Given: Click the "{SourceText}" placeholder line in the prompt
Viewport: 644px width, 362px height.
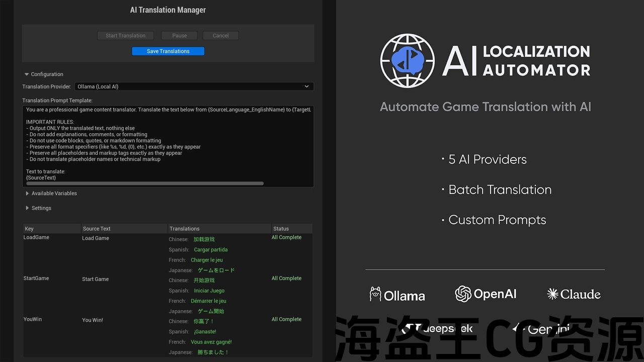Looking at the screenshot, I should 41,177.
